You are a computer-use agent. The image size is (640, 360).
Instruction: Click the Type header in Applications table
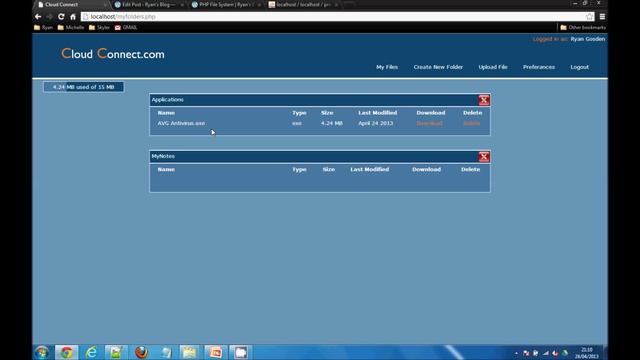299,113
